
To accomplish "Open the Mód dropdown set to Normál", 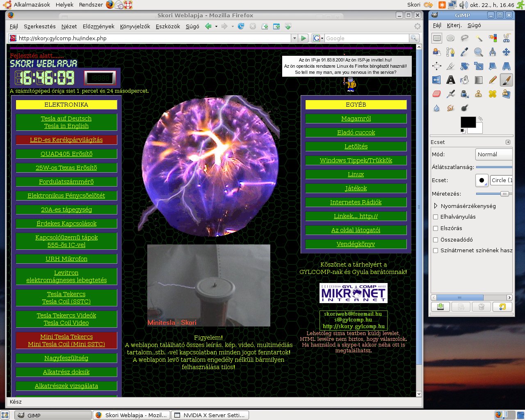I will click(494, 154).
